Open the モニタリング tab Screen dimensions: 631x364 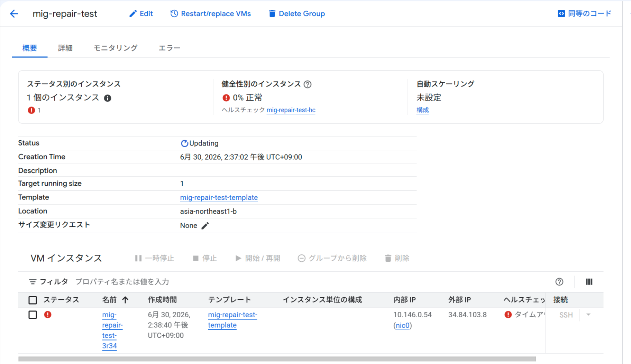click(x=116, y=48)
